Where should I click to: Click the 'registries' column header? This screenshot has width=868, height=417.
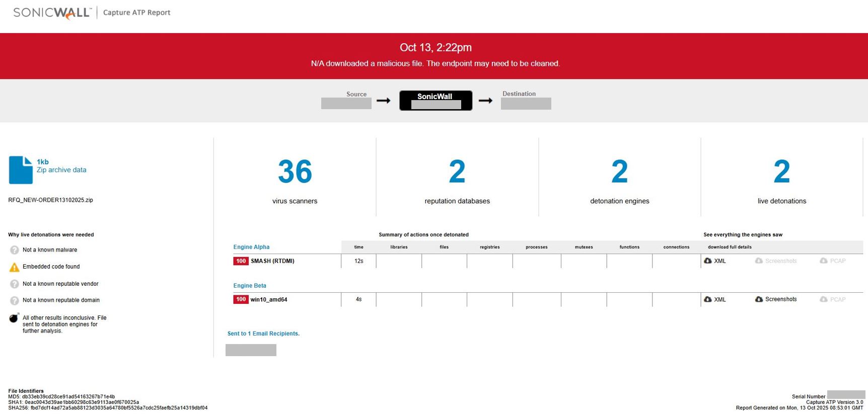click(490, 247)
